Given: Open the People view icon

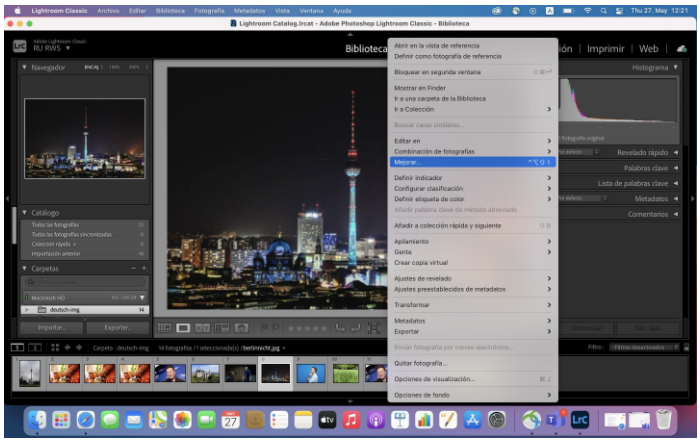Looking at the screenshot, I should point(242,328).
